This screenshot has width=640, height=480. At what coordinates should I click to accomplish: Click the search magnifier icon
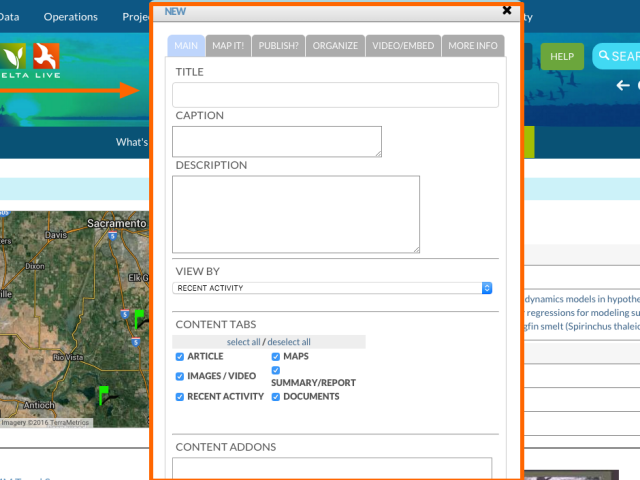(604, 56)
